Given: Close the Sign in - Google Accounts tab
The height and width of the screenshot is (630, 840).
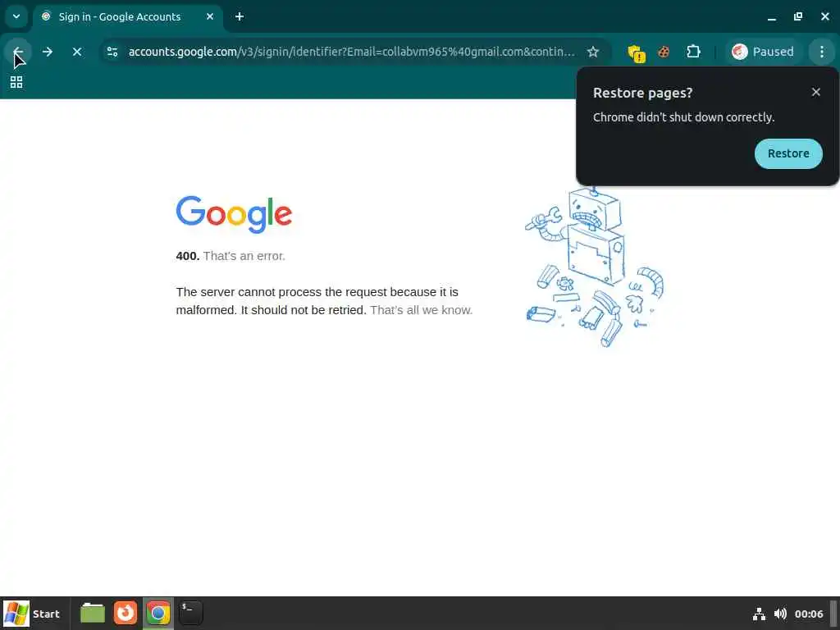Looking at the screenshot, I should pyautogui.click(x=210, y=16).
